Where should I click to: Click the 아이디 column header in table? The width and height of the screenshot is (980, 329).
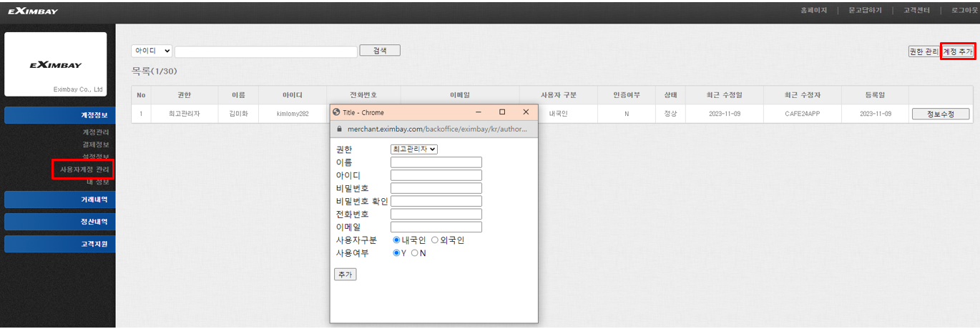click(x=293, y=94)
